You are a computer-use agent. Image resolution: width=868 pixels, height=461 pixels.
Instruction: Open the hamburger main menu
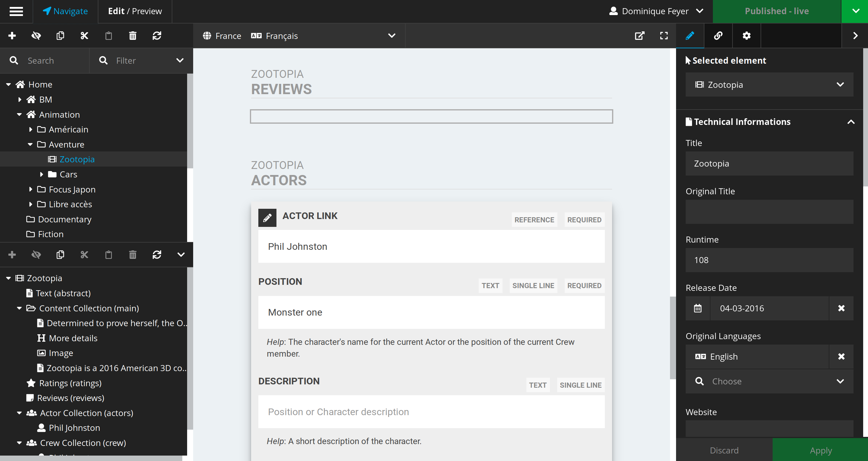16,11
